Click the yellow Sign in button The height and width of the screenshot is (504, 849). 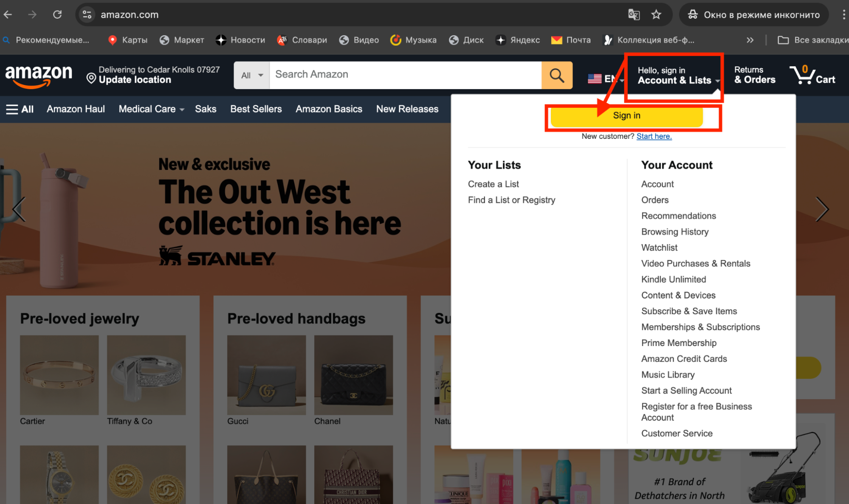[626, 115]
